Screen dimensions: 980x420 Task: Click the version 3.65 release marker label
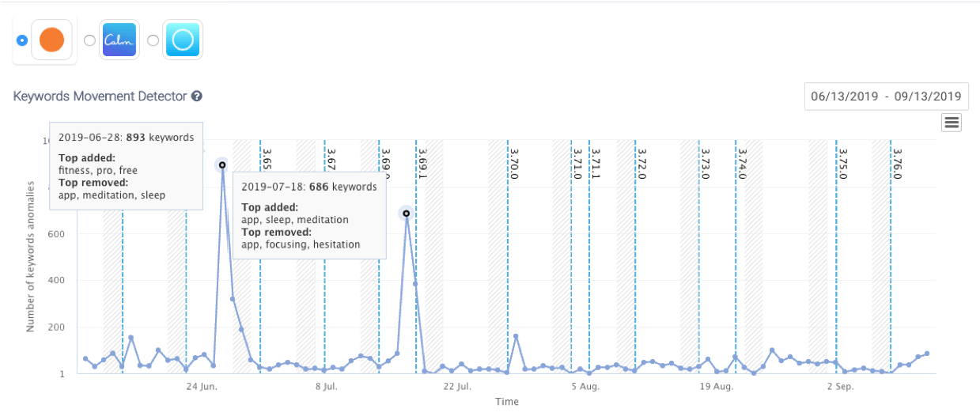coord(267,158)
